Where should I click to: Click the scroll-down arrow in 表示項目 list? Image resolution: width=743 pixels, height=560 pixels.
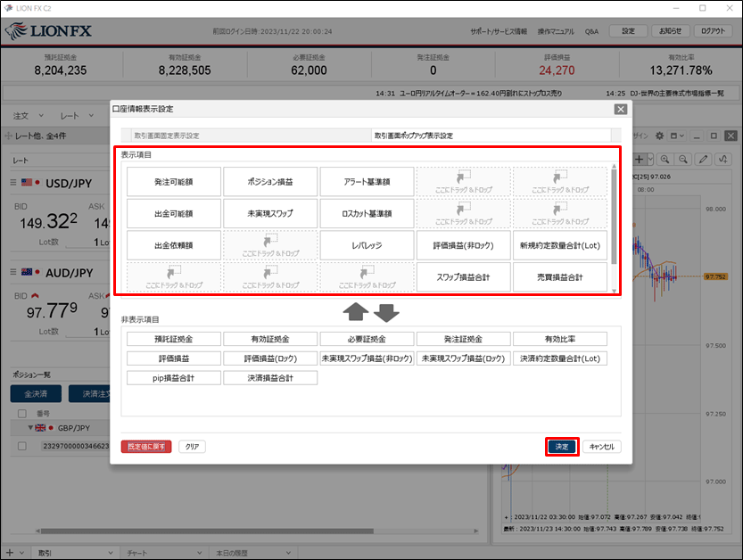[x=614, y=291]
